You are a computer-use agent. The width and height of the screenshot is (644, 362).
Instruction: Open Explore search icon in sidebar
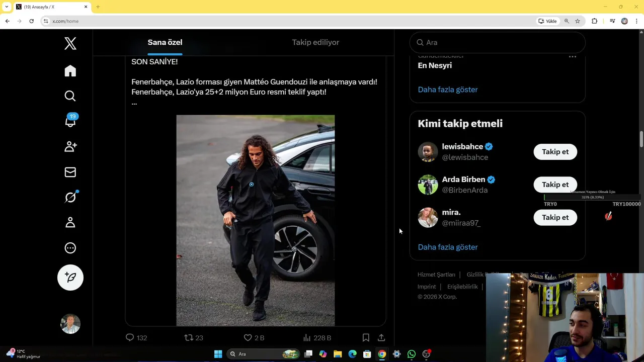coord(70,96)
